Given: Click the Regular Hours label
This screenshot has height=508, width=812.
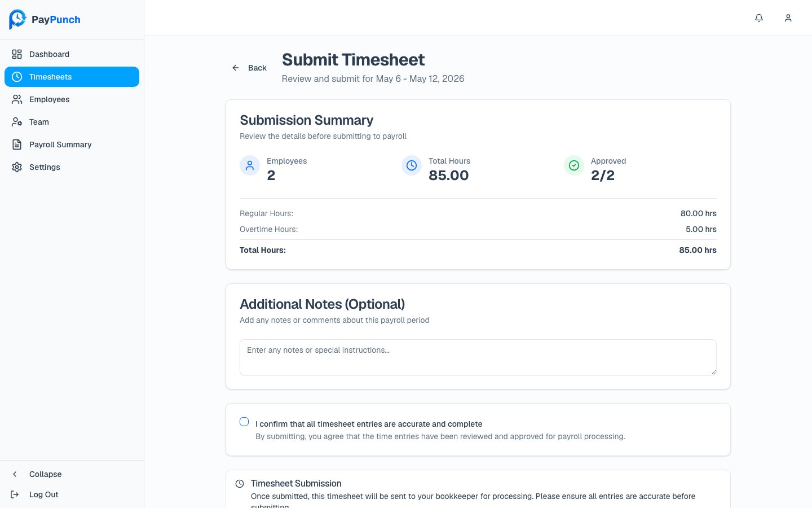Looking at the screenshot, I should pos(266,213).
